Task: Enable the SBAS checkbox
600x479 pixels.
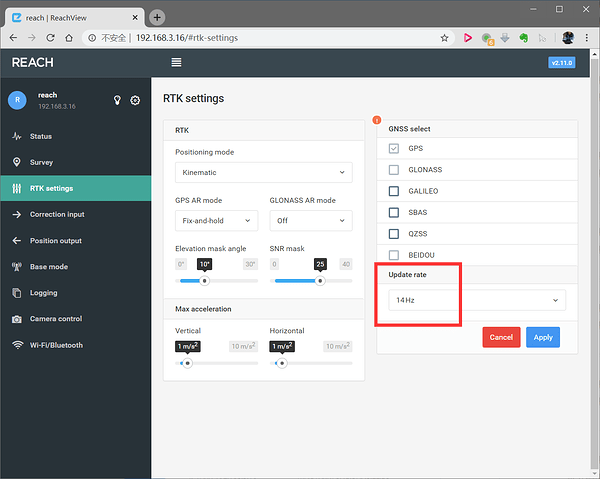Action: pos(394,212)
